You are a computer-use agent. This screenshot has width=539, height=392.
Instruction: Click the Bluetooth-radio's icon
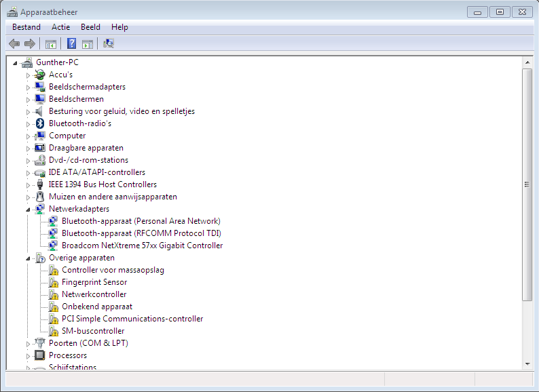pyautogui.click(x=40, y=123)
